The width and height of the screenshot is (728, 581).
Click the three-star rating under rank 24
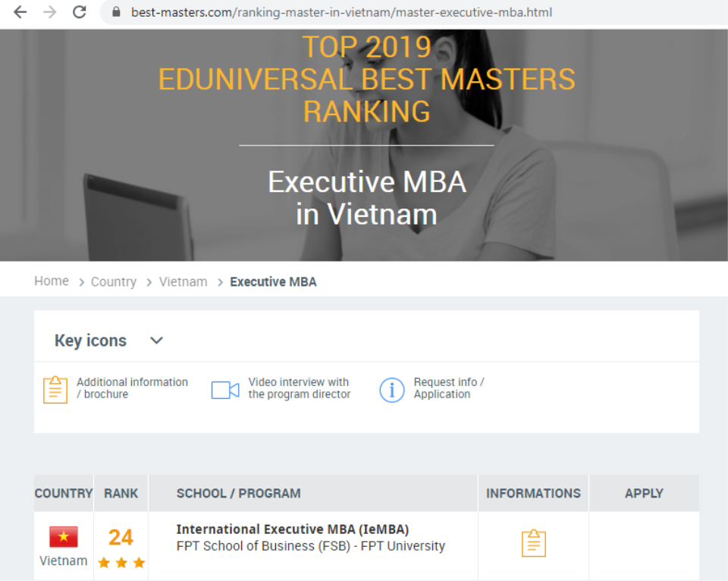click(121, 563)
